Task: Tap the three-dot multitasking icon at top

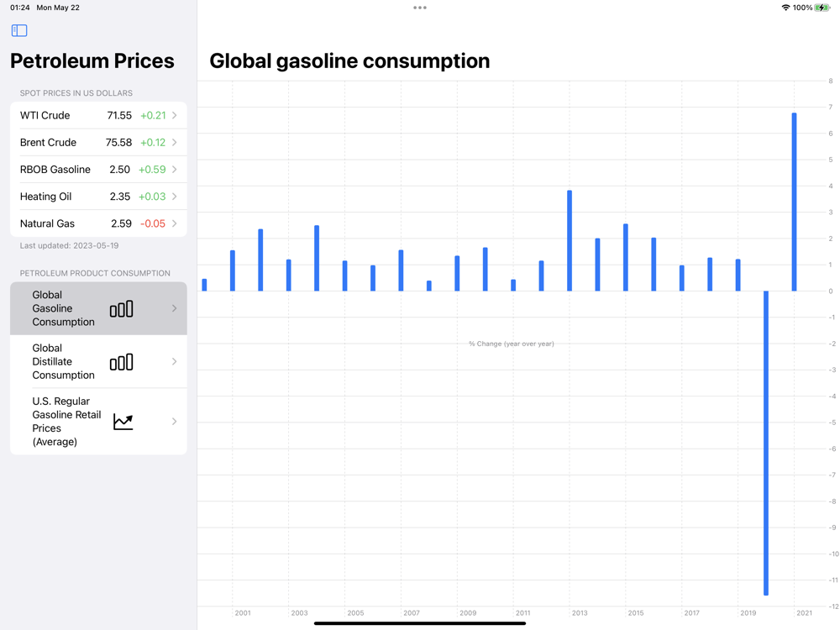Action: pyautogui.click(x=420, y=8)
